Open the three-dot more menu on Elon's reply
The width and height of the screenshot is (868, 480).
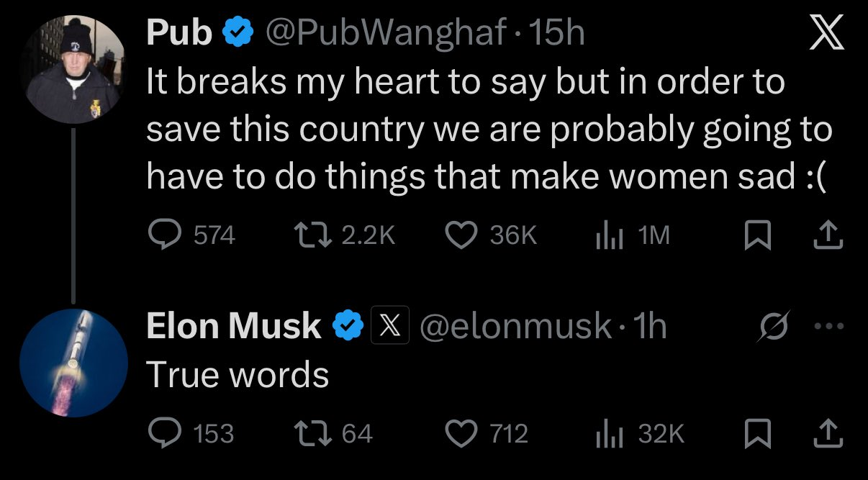tap(828, 325)
